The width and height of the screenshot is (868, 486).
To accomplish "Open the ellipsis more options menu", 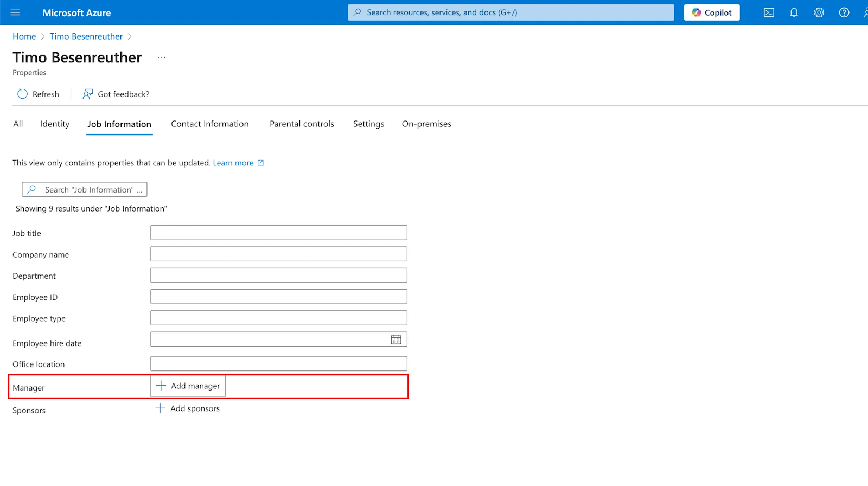I will tap(162, 57).
